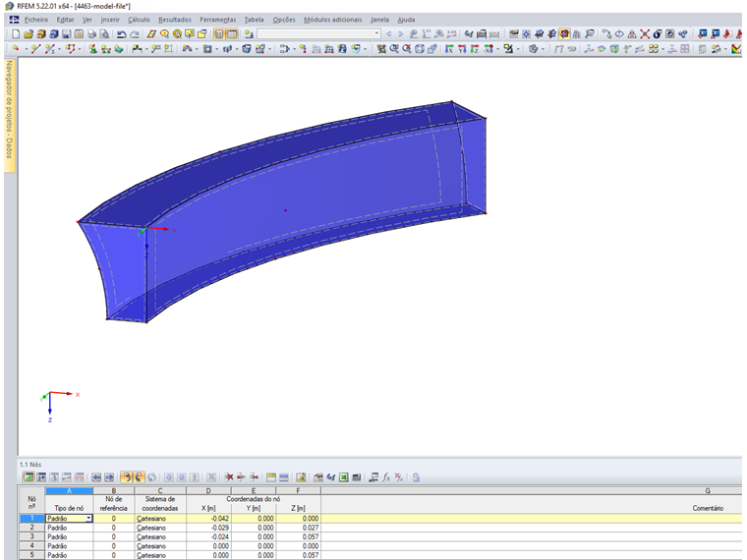This screenshot has height=560, width=747.
Task: Click X value -0.042 in row 1
Action: tap(208, 518)
